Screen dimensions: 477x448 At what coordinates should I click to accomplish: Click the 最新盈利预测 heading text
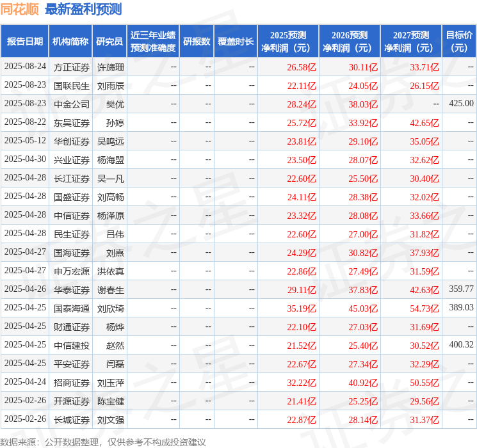pyautogui.click(x=83, y=9)
